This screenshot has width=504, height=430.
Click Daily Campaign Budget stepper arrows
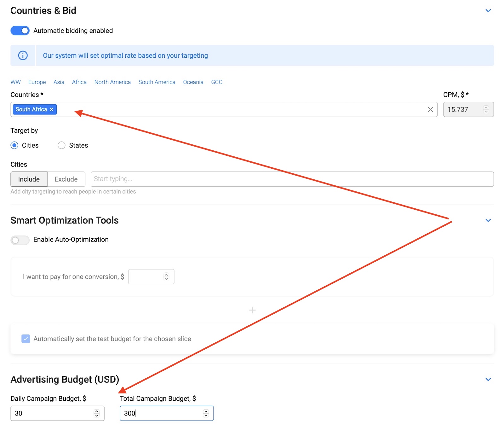[x=97, y=413]
